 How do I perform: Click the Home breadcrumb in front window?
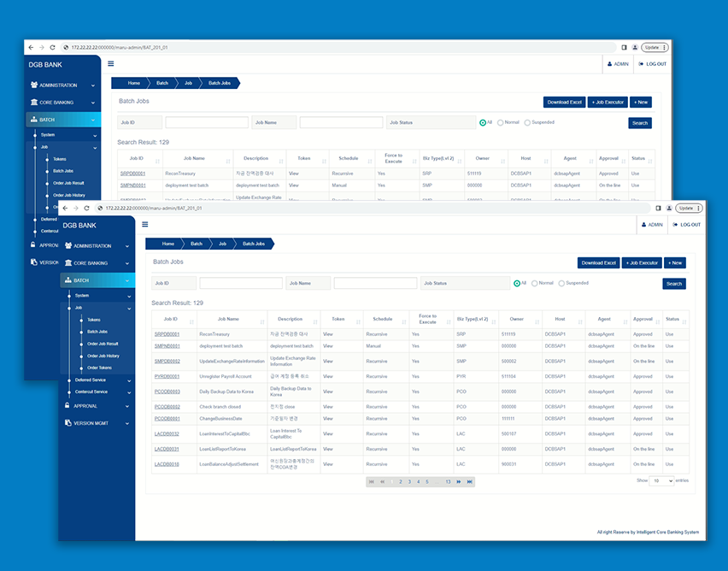(x=167, y=244)
